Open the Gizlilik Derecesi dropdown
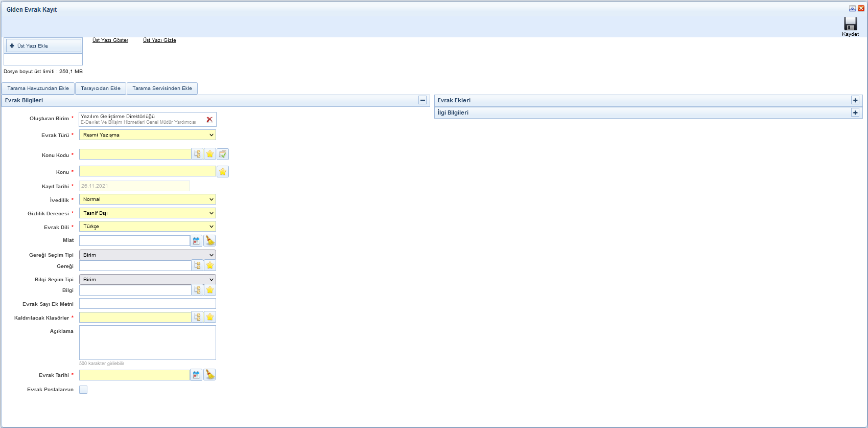868x428 pixels. [x=147, y=213]
